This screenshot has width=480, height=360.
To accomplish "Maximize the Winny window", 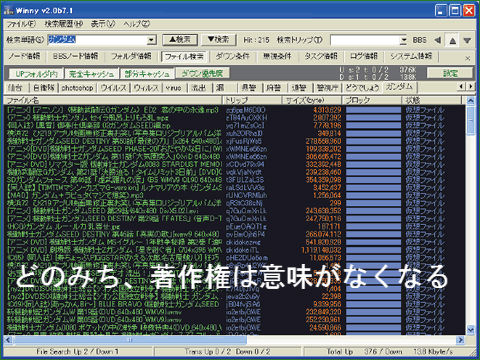I will tap(455, 11).
